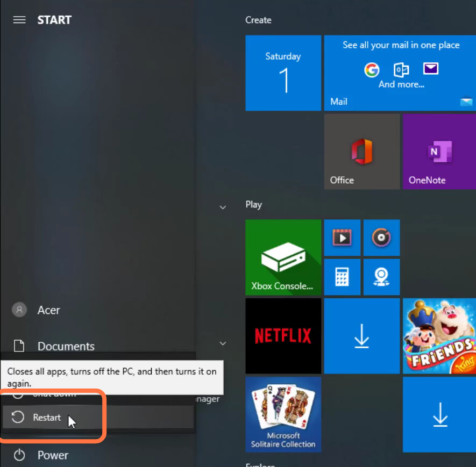Select Restart from the power menu
Screen dimensions: 476x467
[x=98, y=417]
